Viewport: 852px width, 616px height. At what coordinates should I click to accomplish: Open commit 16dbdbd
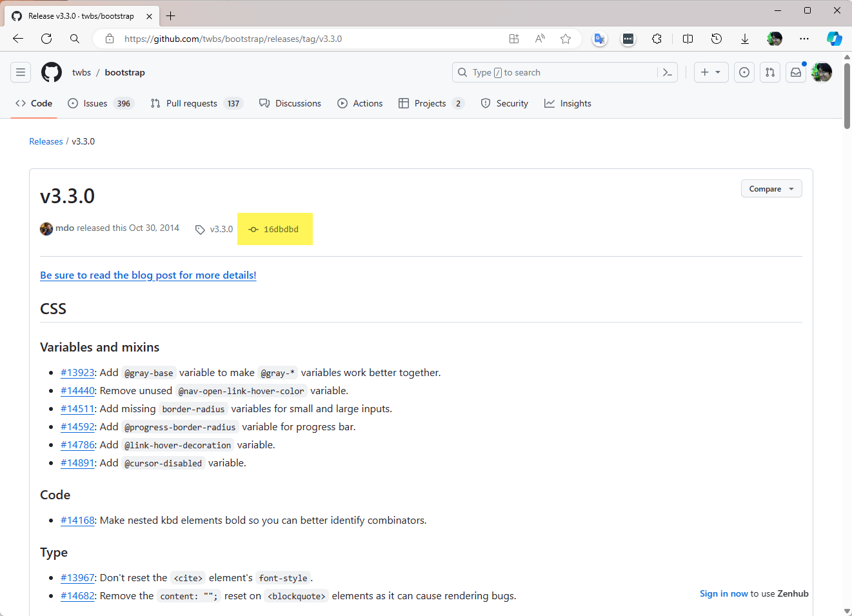pyautogui.click(x=275, y=229)
